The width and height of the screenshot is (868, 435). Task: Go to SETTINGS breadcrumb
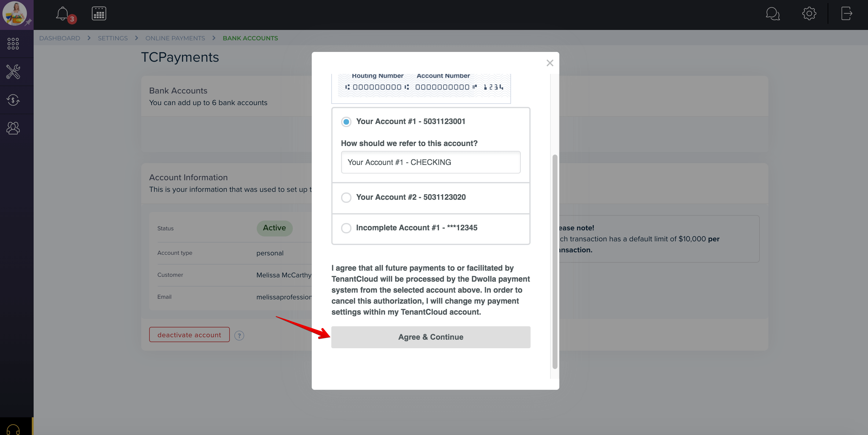(x=112, y=38)
